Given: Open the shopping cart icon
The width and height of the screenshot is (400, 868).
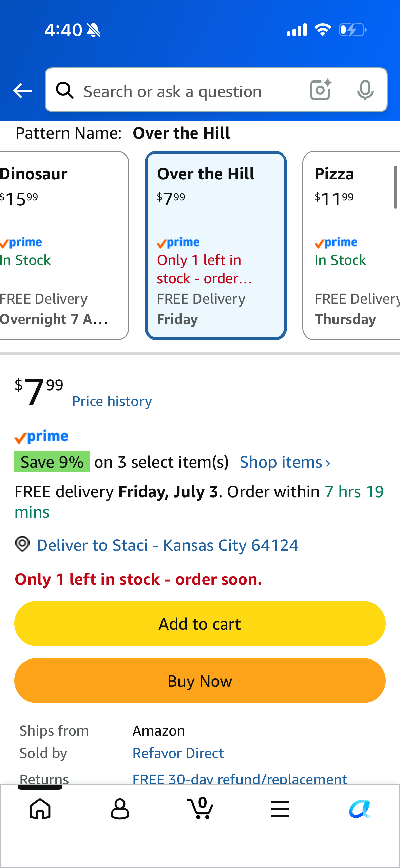Looking at the screenshot, I should pos(200,808).
